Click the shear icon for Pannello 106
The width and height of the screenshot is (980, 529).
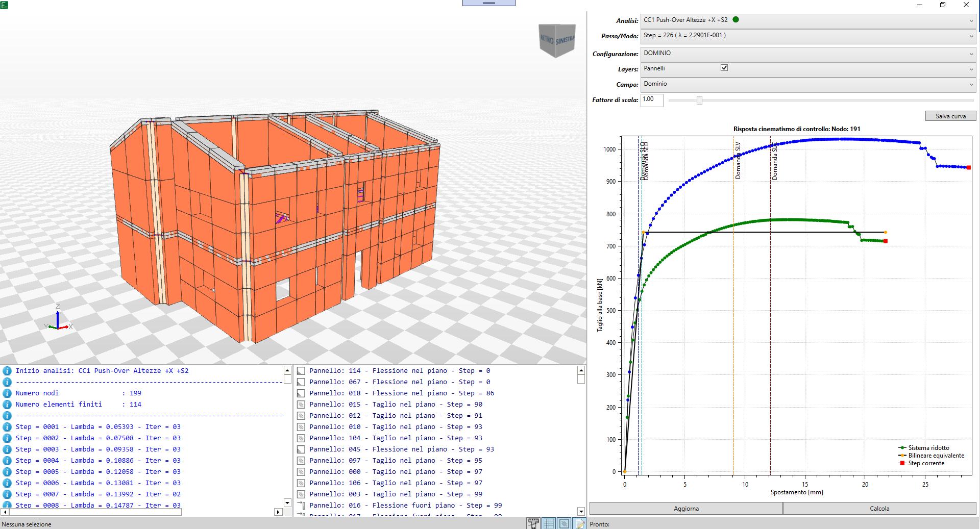pos(301,483)
